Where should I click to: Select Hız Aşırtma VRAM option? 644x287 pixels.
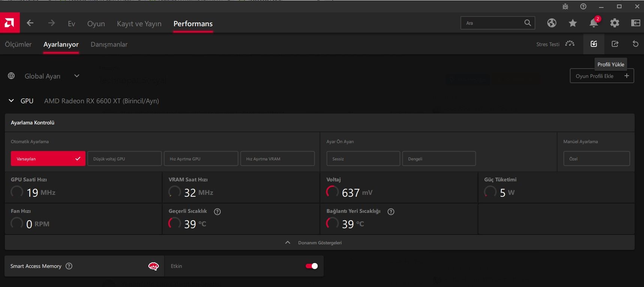(x=278, y=158)
